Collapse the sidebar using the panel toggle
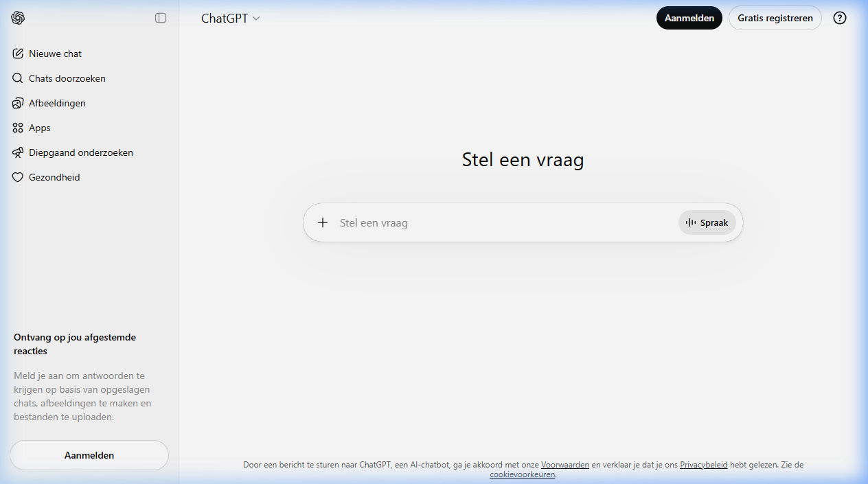 pyautogui.click(x=161, y=18)
